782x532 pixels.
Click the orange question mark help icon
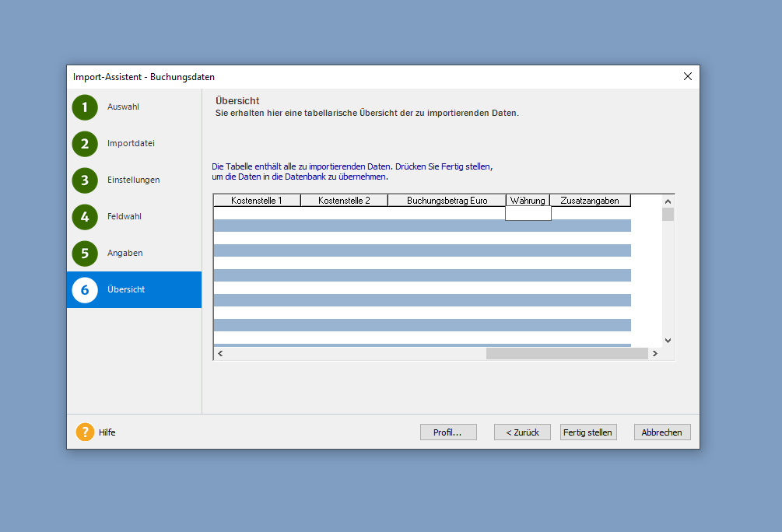click(x=85, y=432)
